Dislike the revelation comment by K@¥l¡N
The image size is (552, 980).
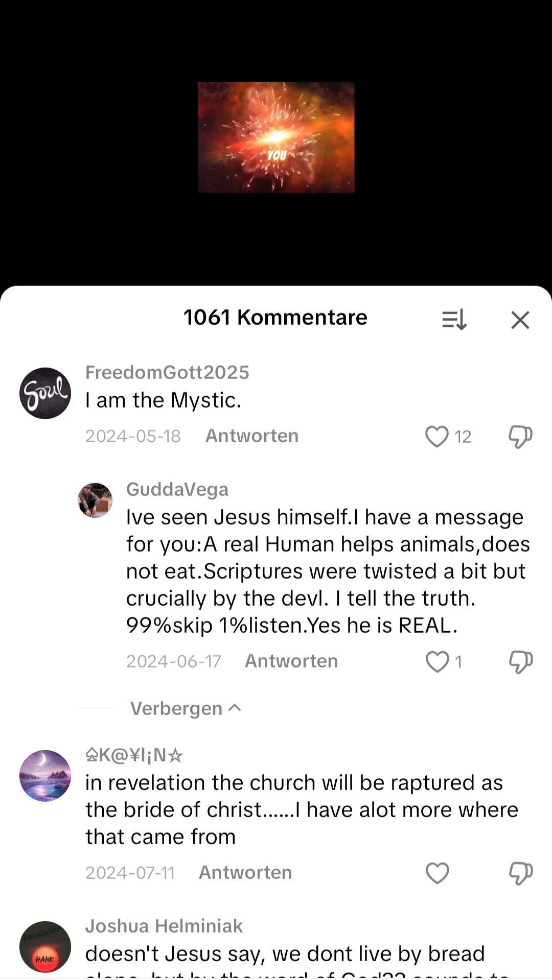[520, 873]
